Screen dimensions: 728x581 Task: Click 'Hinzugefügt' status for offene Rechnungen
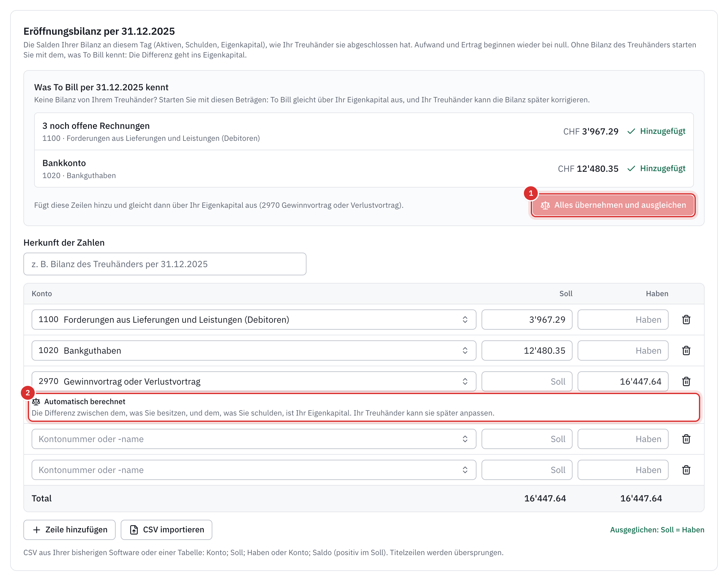click(x=663, y=131)
